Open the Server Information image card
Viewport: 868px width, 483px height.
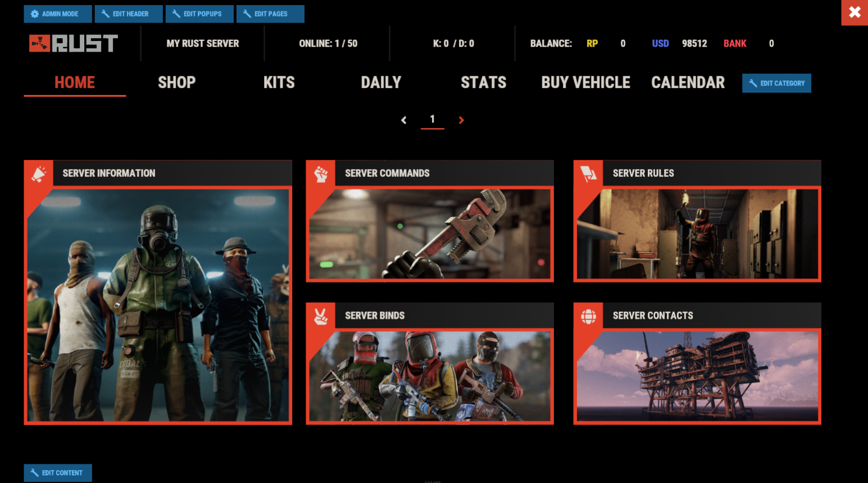[158, 305]
